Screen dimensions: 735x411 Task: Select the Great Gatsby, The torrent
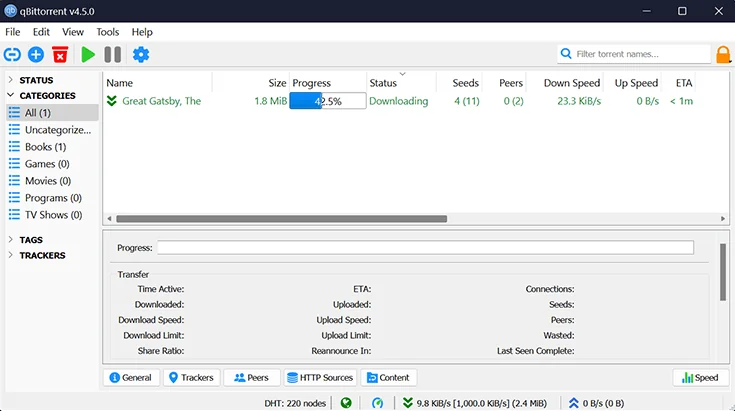[x=161, y=101]
